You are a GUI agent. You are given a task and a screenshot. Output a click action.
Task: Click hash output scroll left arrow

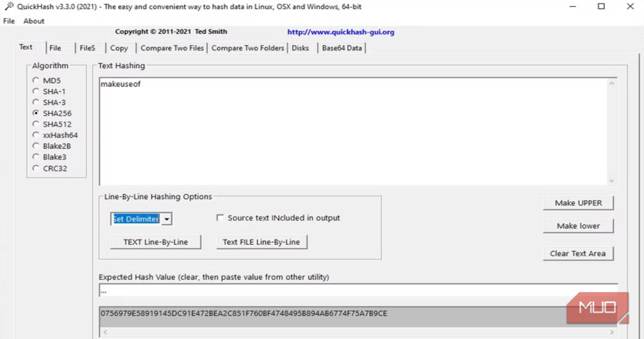[x=105, y=332]
